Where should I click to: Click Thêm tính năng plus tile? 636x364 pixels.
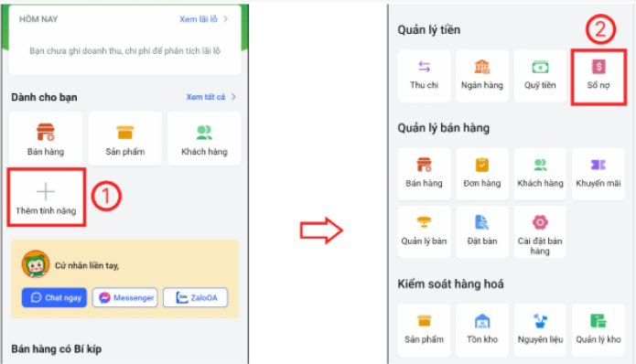pyautogui.click(x=46, y=198)
